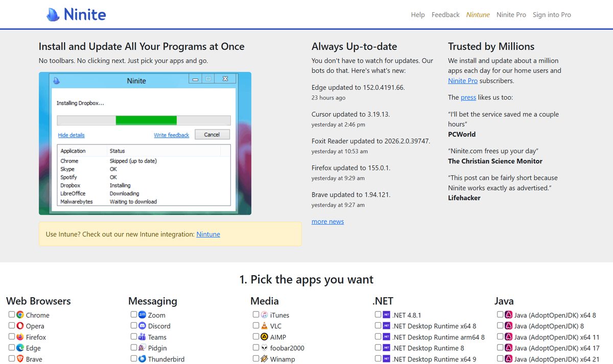The height and width of the screenshot is (364, 613).
Task: Click the Zoom app icon under Messaging
Action: click(x=142, y=315)
